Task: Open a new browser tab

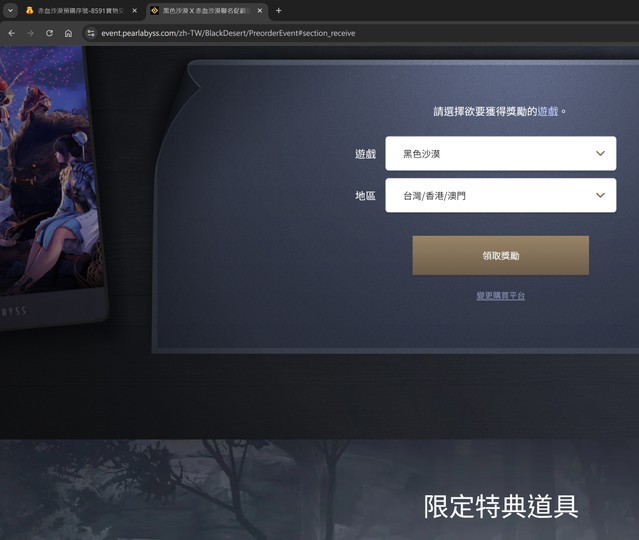Action: coord(278,10)
